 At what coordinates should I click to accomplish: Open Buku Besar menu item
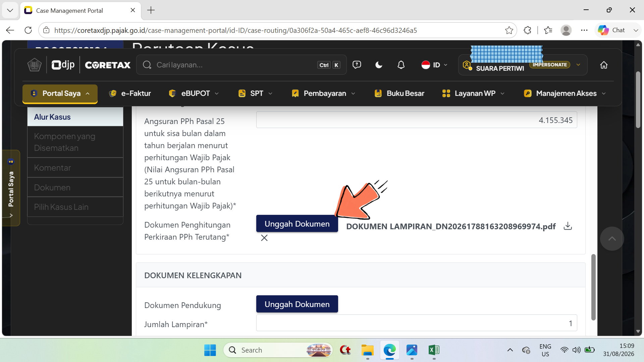click(x=399, y=94)
